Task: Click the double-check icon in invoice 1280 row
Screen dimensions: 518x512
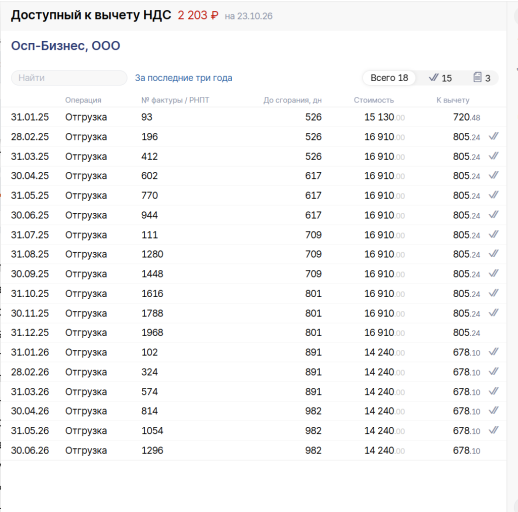Action: [494, 254]
